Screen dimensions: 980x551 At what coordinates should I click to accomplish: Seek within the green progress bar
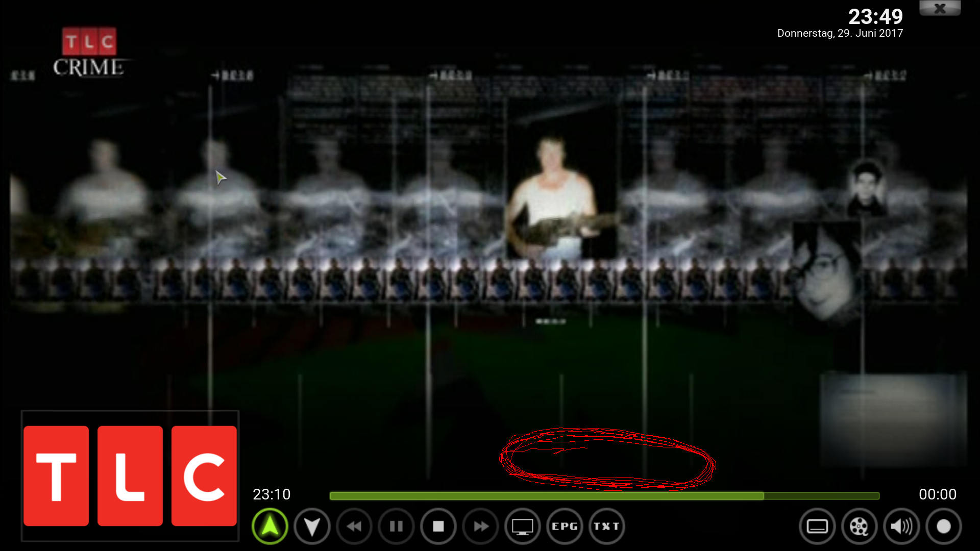pos(604,496)
